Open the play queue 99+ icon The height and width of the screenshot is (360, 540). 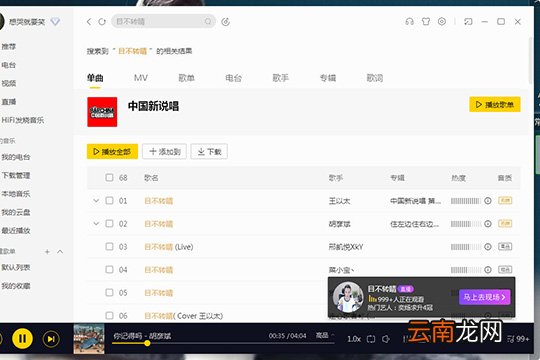tap(518, 339)
